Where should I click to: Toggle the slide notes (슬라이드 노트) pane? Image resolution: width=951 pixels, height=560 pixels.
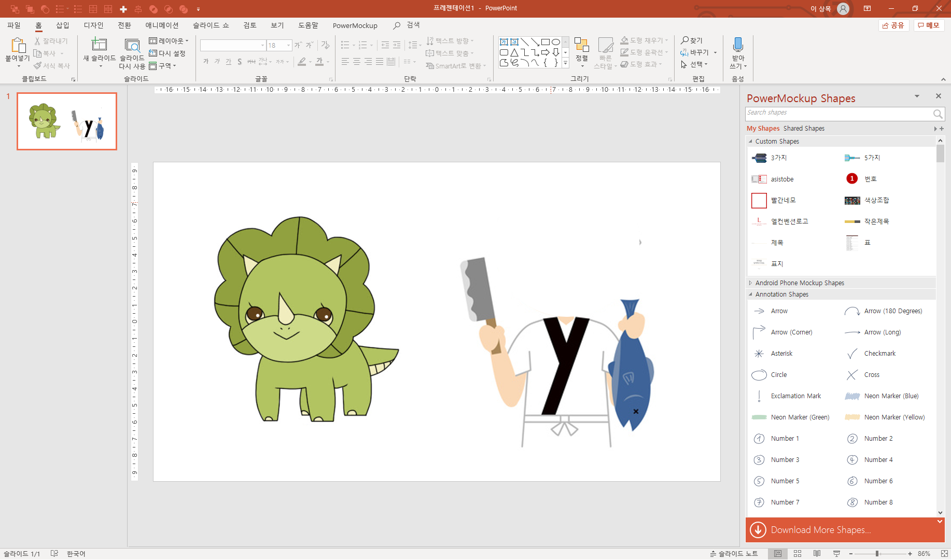[x=734, y=553]
